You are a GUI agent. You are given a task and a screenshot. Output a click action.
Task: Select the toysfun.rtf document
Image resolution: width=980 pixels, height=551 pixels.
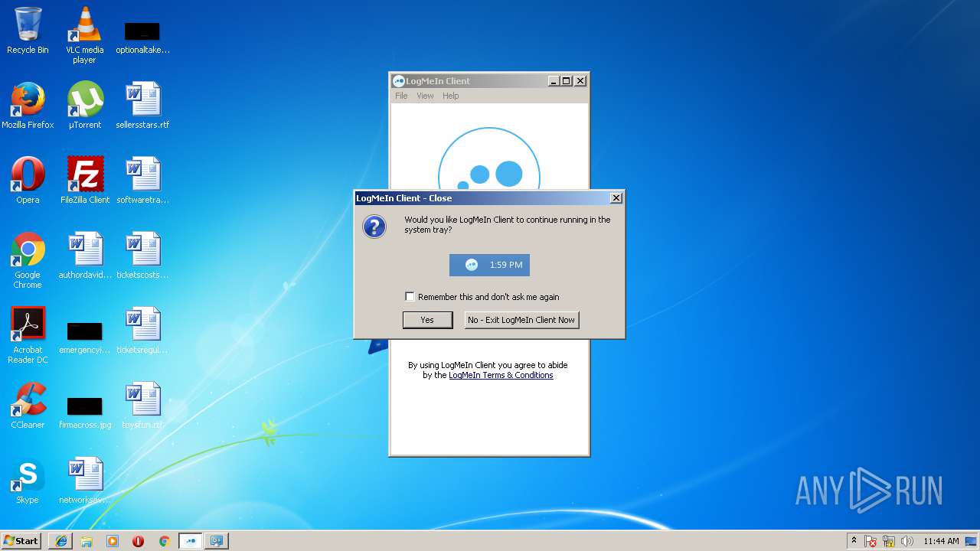click(142, 406)
